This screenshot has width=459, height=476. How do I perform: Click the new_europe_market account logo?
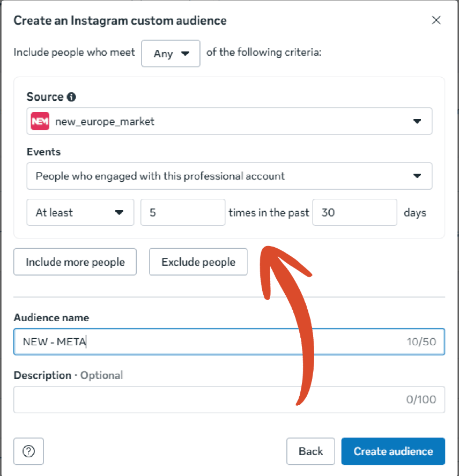tap(40, 121)
